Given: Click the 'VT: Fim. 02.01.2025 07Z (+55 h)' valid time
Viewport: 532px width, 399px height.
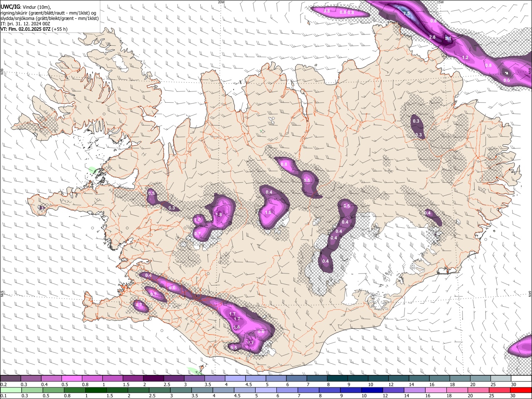Looking at the screenshot, I should tap(34, 30).
